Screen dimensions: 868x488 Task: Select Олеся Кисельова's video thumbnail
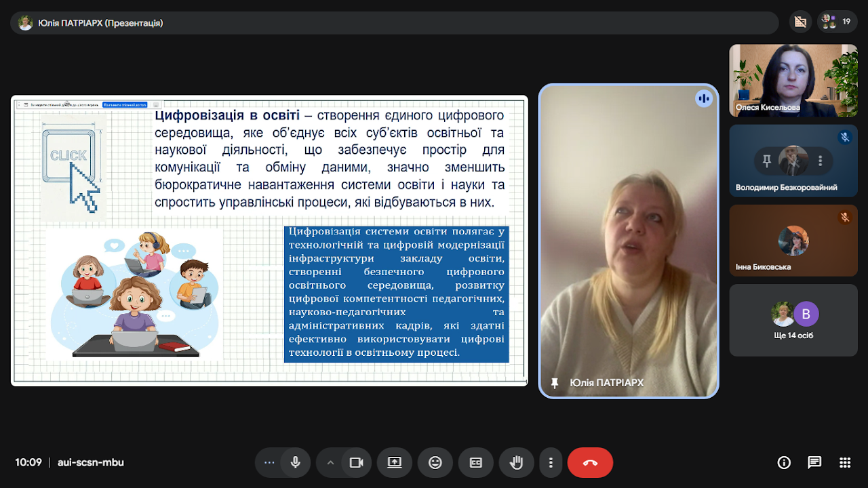click(793, 80)
